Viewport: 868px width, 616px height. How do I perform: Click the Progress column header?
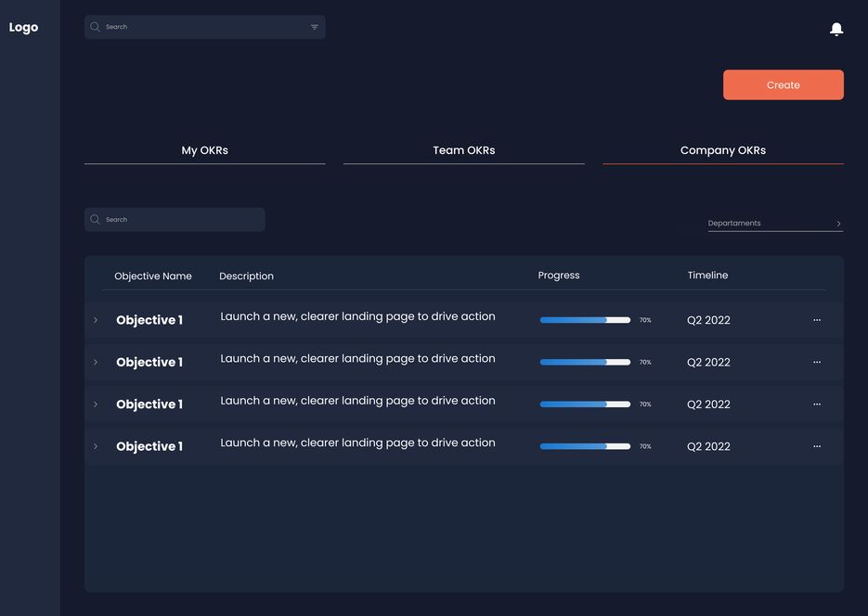(x=559, y=275)
